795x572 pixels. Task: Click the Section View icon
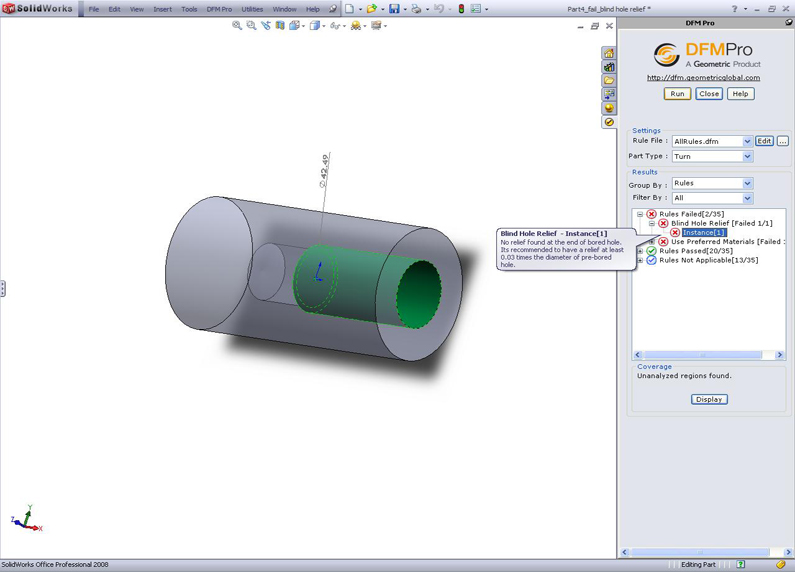point(280,25)
